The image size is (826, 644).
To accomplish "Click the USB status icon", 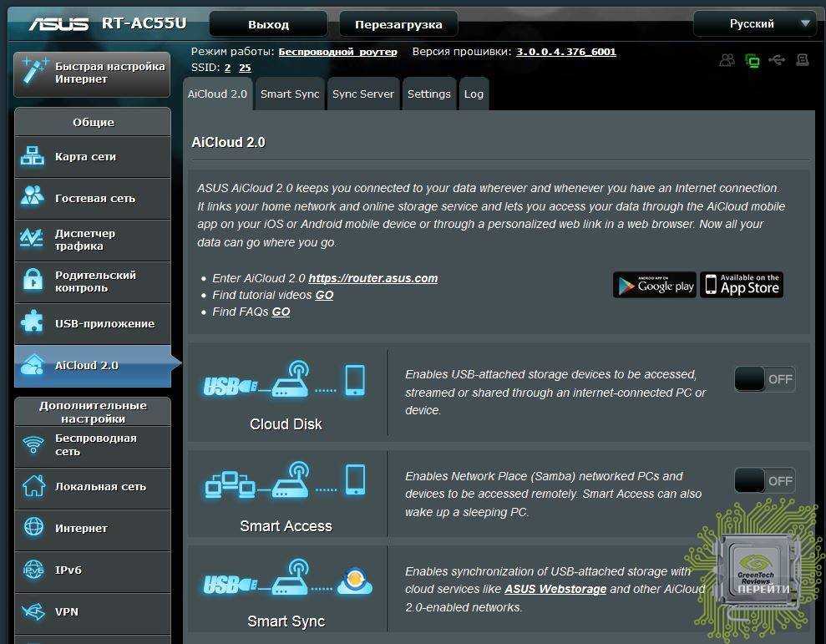I will coord(777,60).
